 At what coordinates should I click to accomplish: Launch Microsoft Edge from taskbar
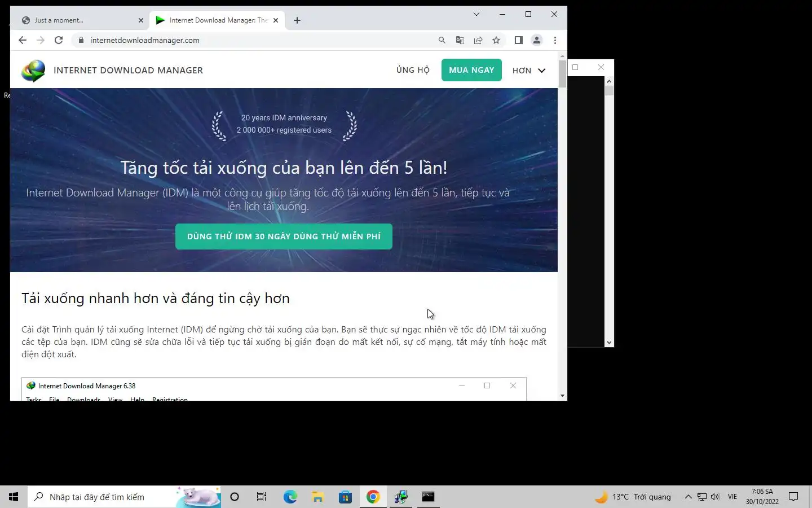(x=290, y=497)
